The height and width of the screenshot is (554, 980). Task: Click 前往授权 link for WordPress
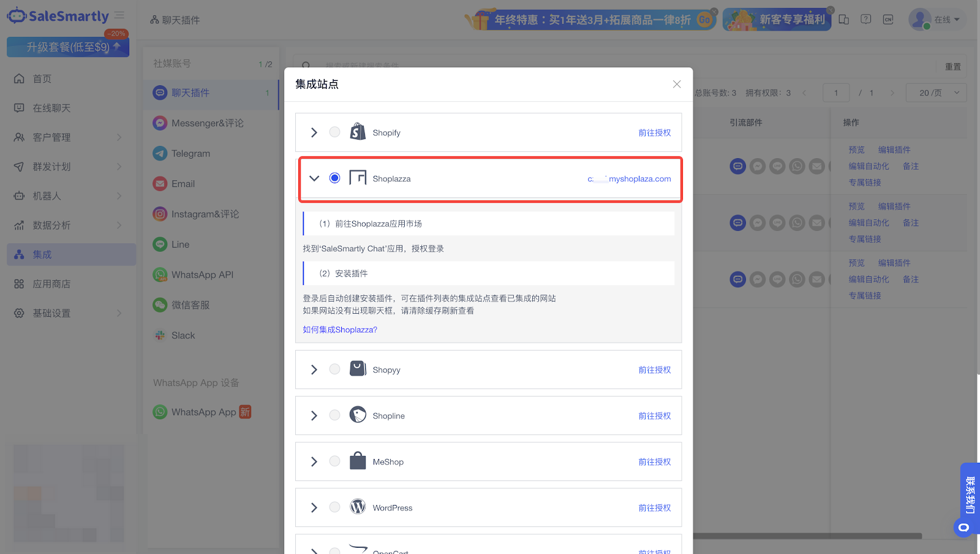654,507
